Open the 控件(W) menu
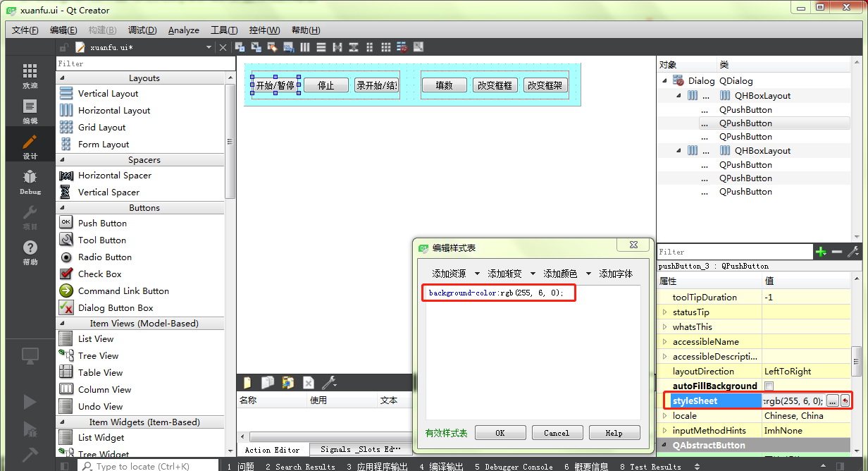 [x=264, y=30]
